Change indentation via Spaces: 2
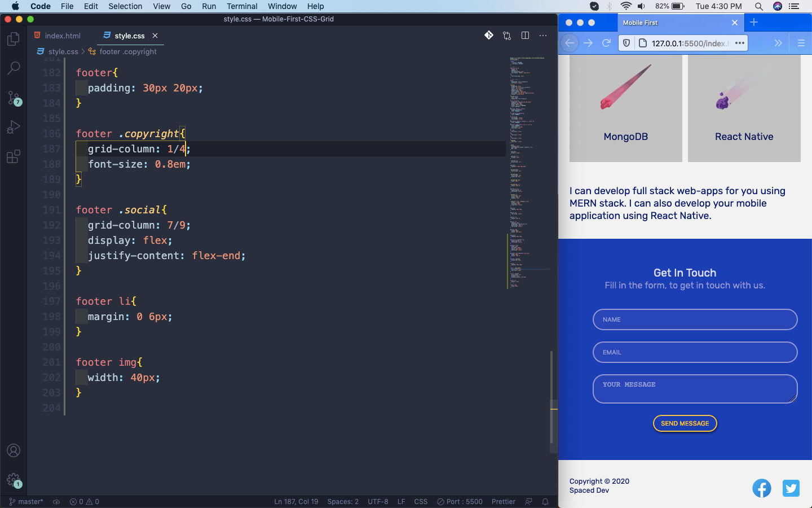Image resolution: width=812 pixels, height=508 pixels. [x=343, y=501]
